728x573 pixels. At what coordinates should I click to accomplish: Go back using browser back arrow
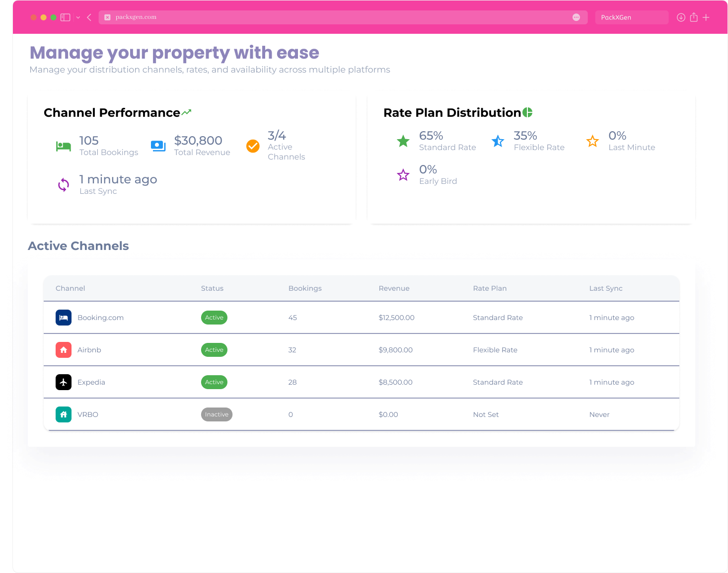[x=89, y=17]
